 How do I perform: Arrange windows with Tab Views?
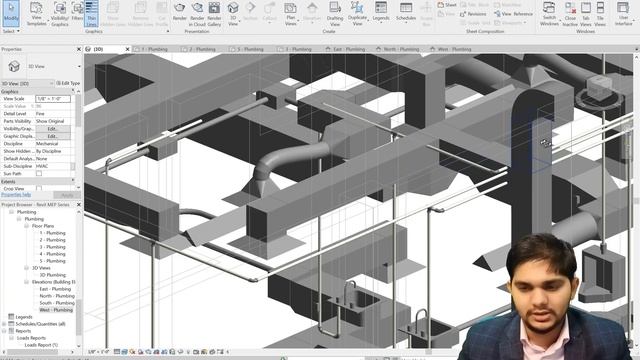point(586,13)
